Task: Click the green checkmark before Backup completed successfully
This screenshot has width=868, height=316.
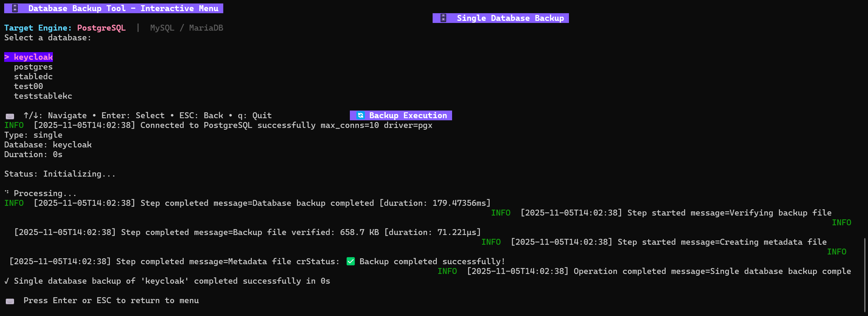Action: (351, 261)
